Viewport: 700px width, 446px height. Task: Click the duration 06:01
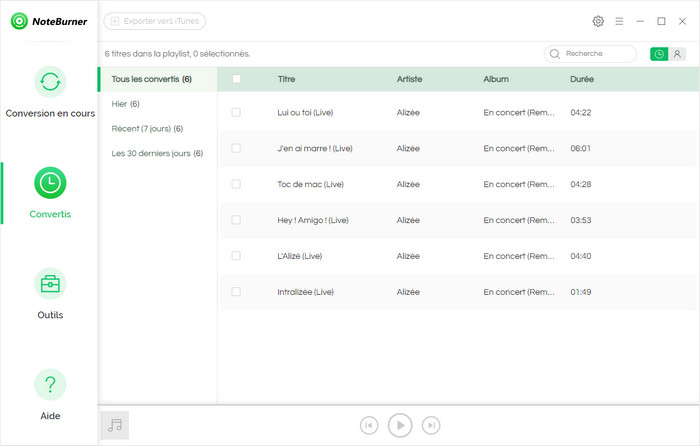coord(581,148)
